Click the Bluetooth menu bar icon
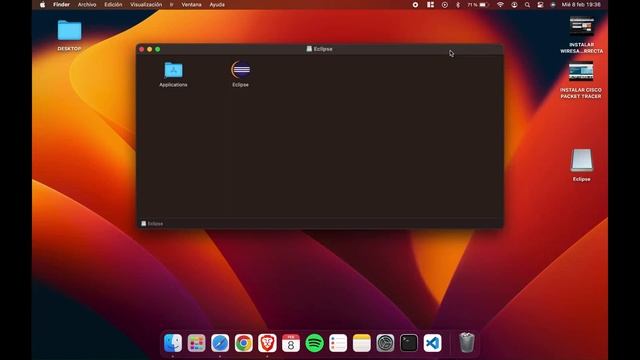 (x=458, y=4)
